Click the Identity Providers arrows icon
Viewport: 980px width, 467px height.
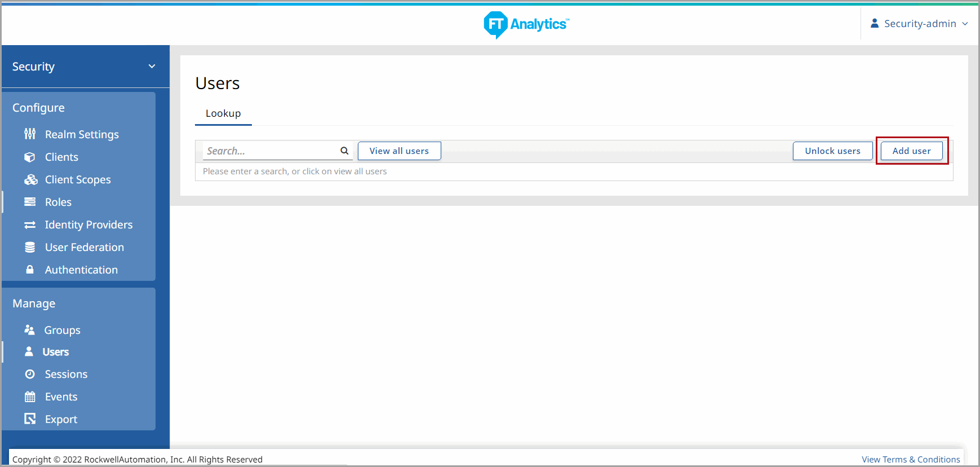30,224
